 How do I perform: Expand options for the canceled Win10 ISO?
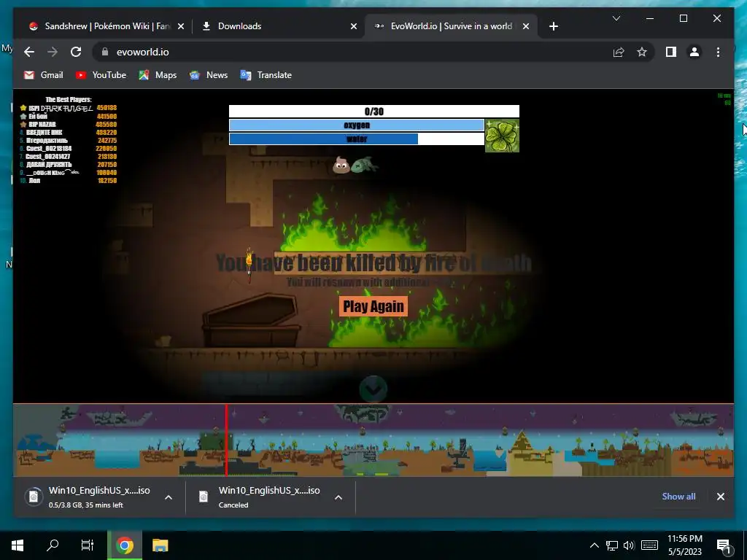point(338,497)
